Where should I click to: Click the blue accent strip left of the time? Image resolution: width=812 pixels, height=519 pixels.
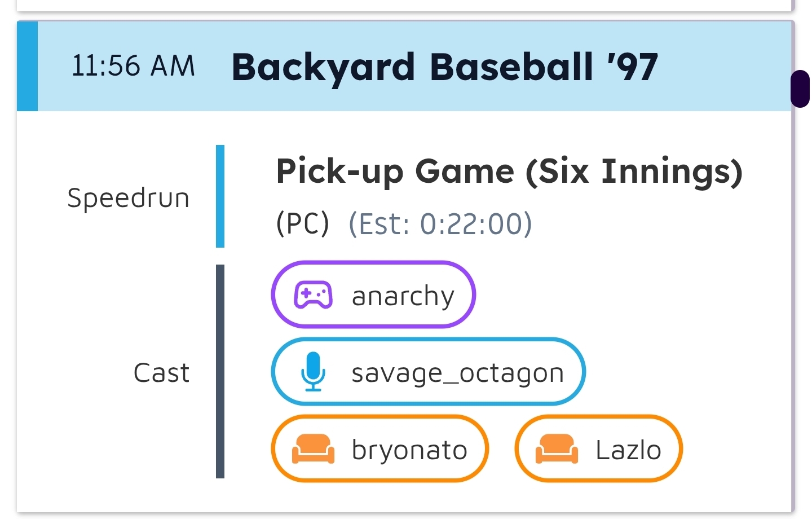(27, 66)
